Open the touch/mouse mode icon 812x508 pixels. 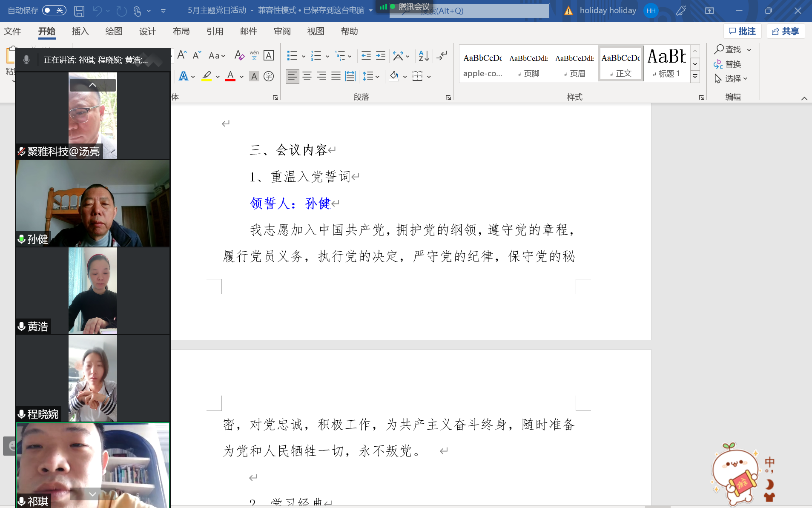click(x=137, y=11)
